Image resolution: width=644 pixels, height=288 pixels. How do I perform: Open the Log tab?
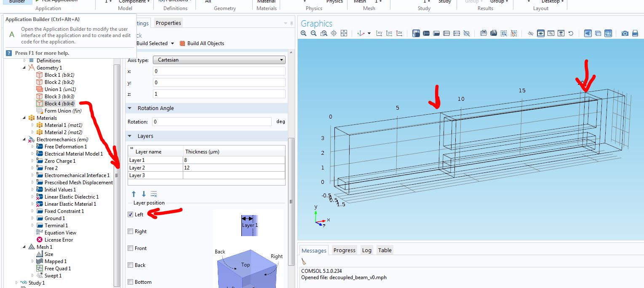click(x=366, y=250)
